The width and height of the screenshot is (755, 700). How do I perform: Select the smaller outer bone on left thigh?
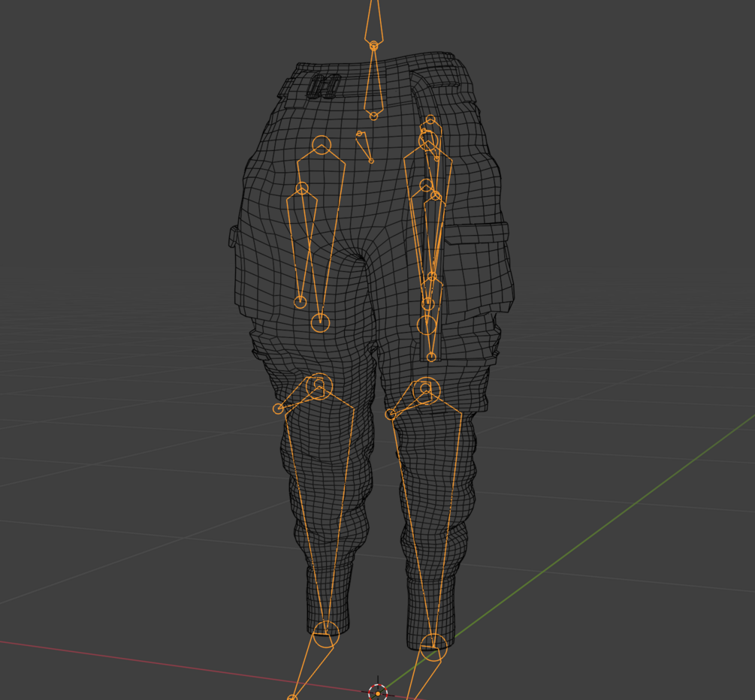click(301, 245)
